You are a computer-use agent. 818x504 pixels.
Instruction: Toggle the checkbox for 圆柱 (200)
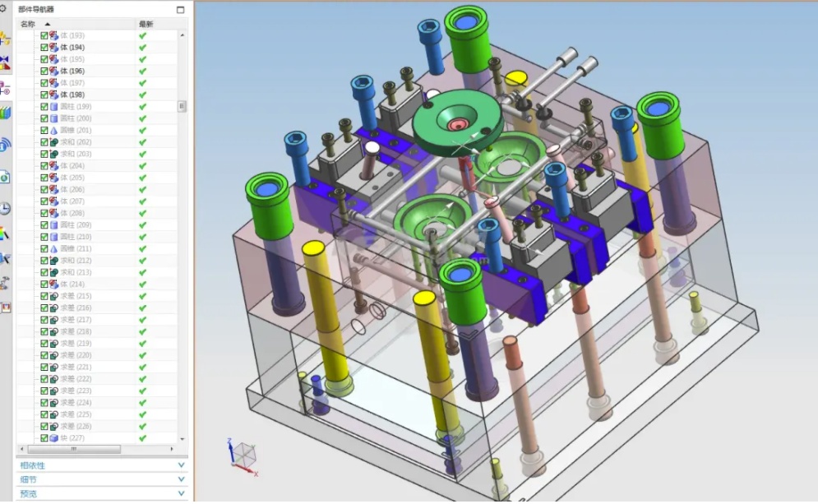pyautogui.click(x=44, y=118)
